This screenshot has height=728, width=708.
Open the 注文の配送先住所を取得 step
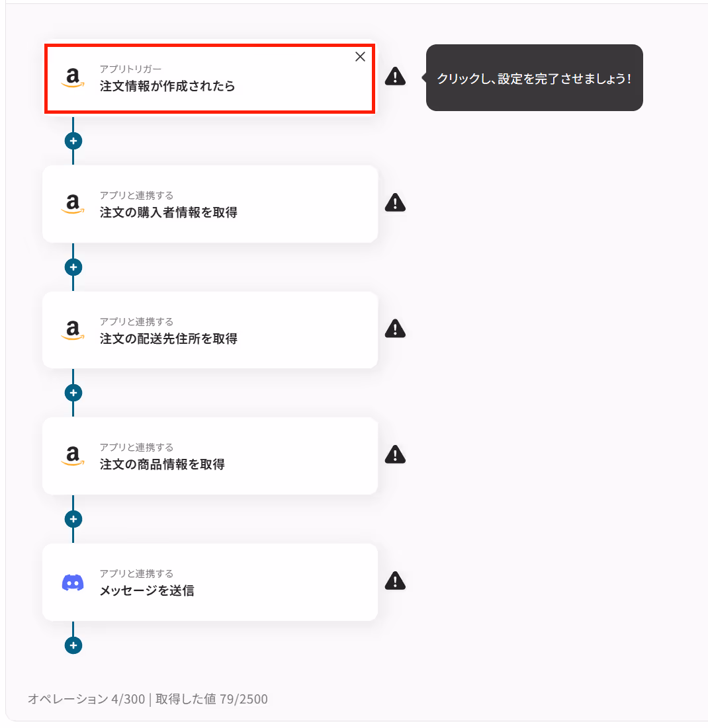coord(210,330)
